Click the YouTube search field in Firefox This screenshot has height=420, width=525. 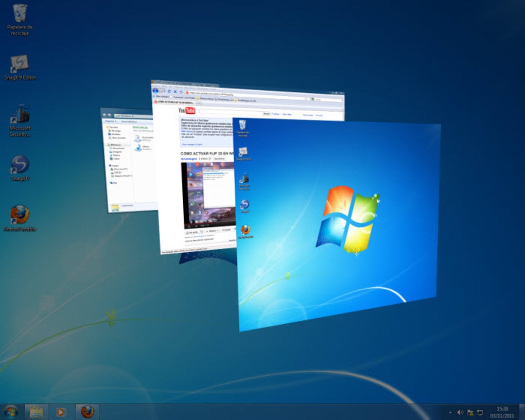coord(231,113)
